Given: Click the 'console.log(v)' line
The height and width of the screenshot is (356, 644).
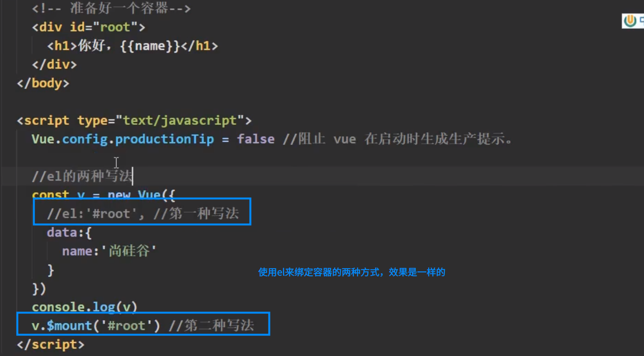Looking at the screenshot, I should (85, 307).
